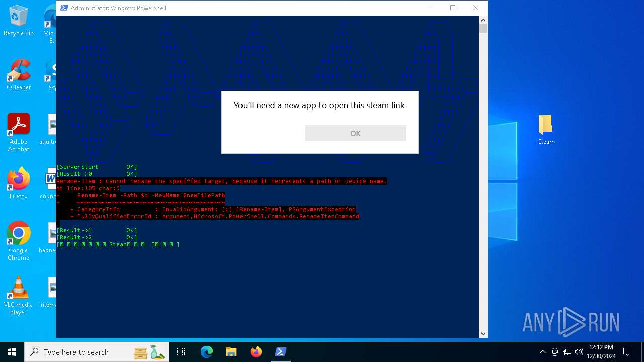Close the PowerShell window
Image resolution: width=644 pixels, height=362 pixels.
(475, 8)
